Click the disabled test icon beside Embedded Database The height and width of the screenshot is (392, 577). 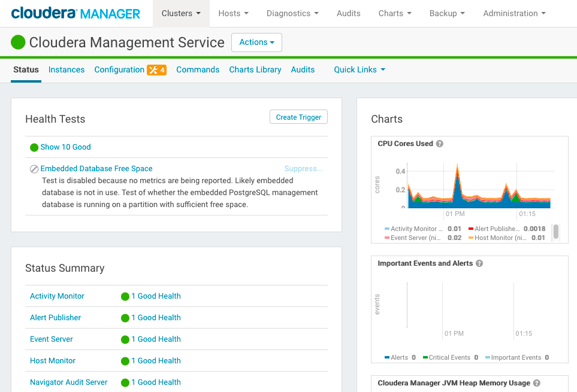coord(34,169)
